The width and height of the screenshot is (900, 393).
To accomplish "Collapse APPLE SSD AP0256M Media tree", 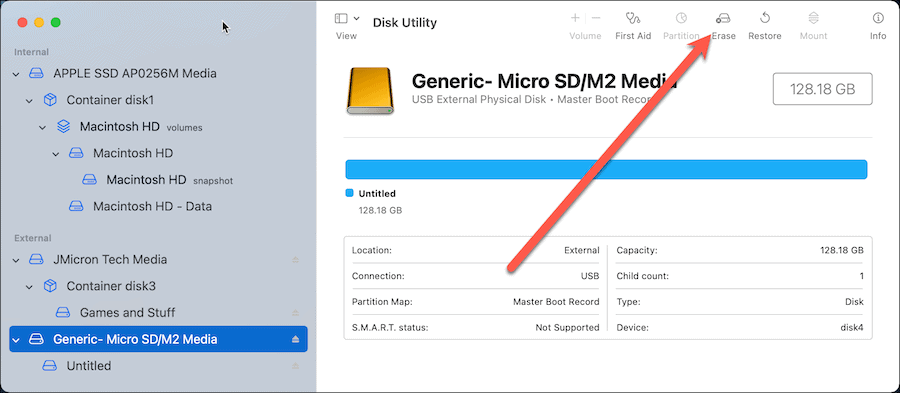I will [17, 73].
